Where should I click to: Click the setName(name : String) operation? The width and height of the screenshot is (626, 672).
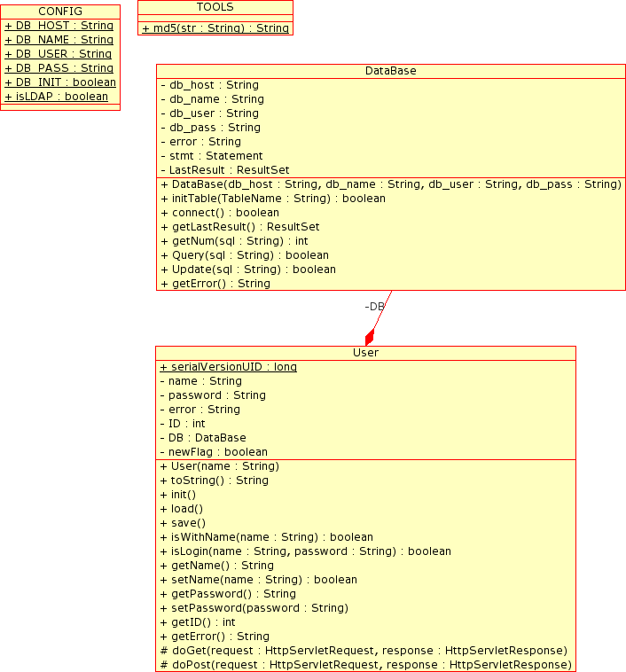tap(259, 580)
